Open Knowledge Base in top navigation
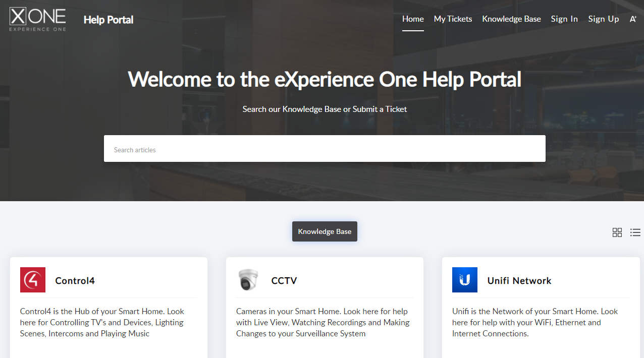 pyautogui.click(x=511, y=19)
